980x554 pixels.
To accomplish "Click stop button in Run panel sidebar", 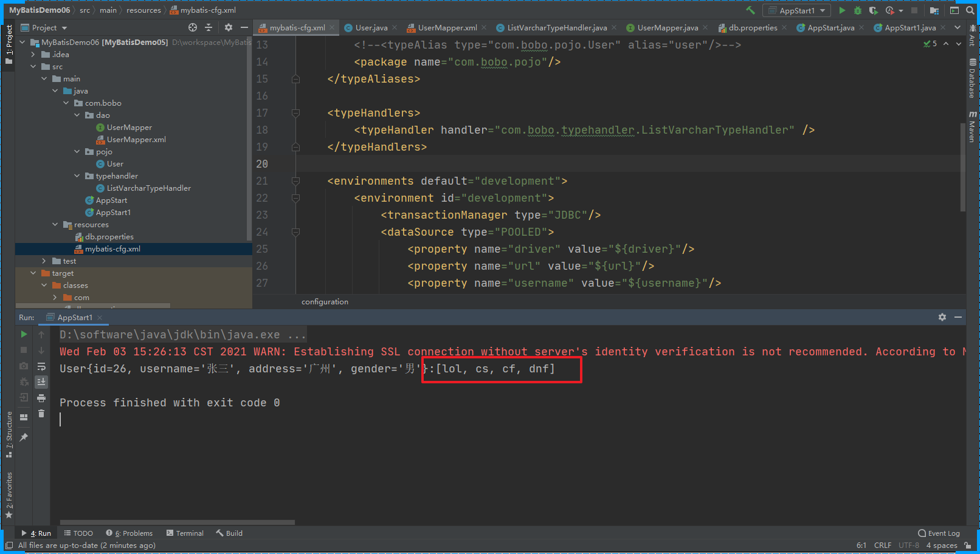I will click(24, 350).
